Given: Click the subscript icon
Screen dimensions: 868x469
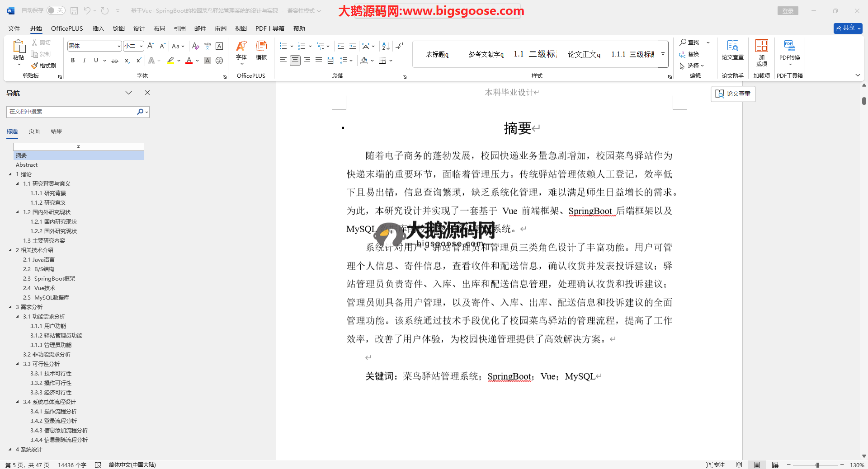Looking at the screenshot, I should tap(127, 61).
